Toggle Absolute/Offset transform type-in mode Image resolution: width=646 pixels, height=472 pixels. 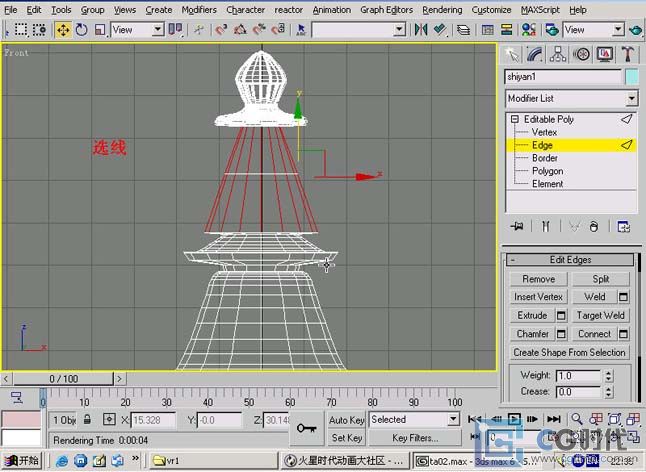pyautogui.click(x=109, y=420)
